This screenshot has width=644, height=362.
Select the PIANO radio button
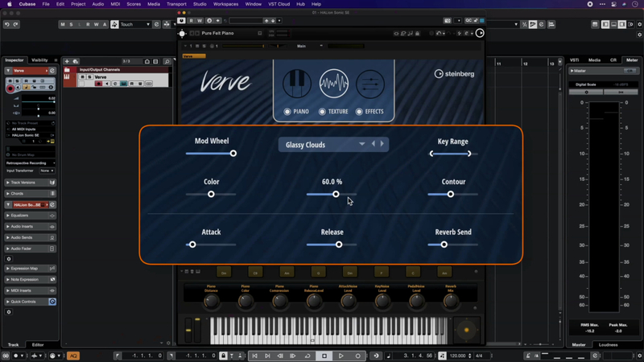coord(287,112)
